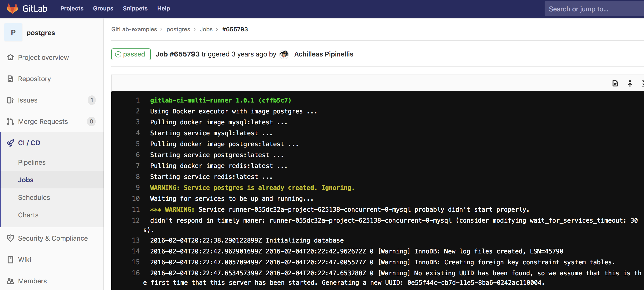Click the Repository file icon
Screen dimensions: 644x290
(x=10, y=79)
